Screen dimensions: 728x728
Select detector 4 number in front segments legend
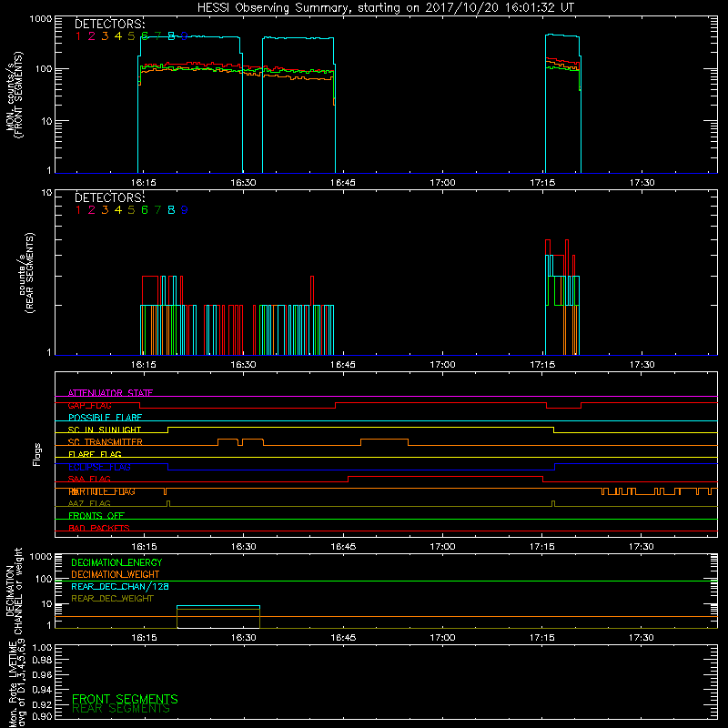pyautogui.click(x=118, y=36)
